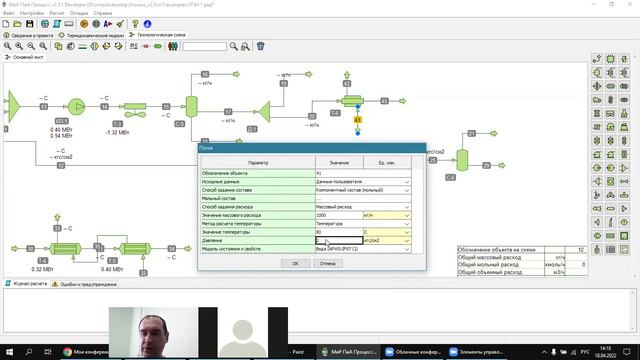Open 'Облачные конфер...' Zoom taskbar item
The height and width of the screenshot is (360, 640).
tap(413, 352)
